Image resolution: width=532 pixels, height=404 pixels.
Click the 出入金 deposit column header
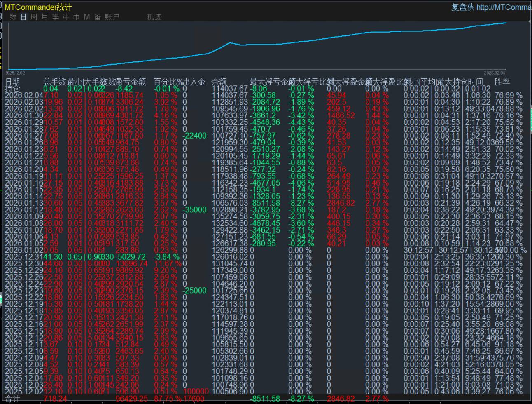(x=194, y=82)
